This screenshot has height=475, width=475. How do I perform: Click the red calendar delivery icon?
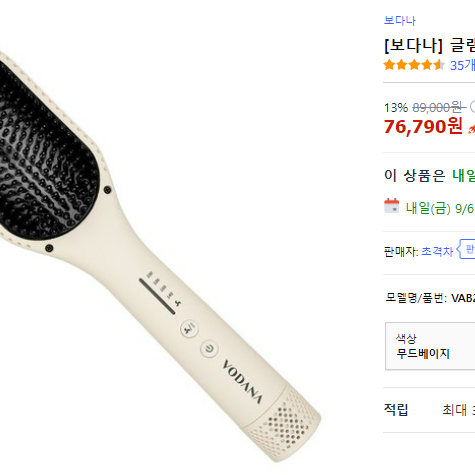coord(391,206)
